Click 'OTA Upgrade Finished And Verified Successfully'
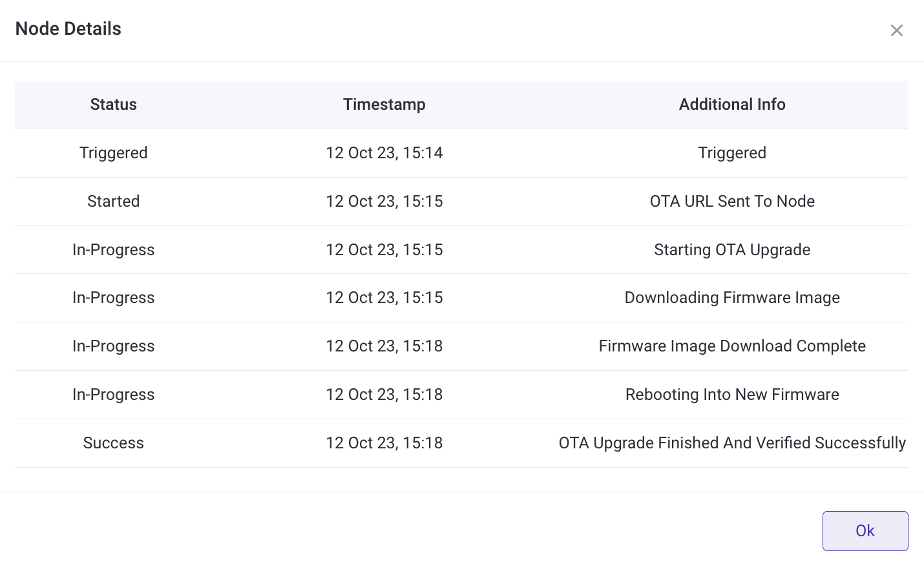This screenshot has height=564, width=924. pyautogui.click(x=732, y=443)
